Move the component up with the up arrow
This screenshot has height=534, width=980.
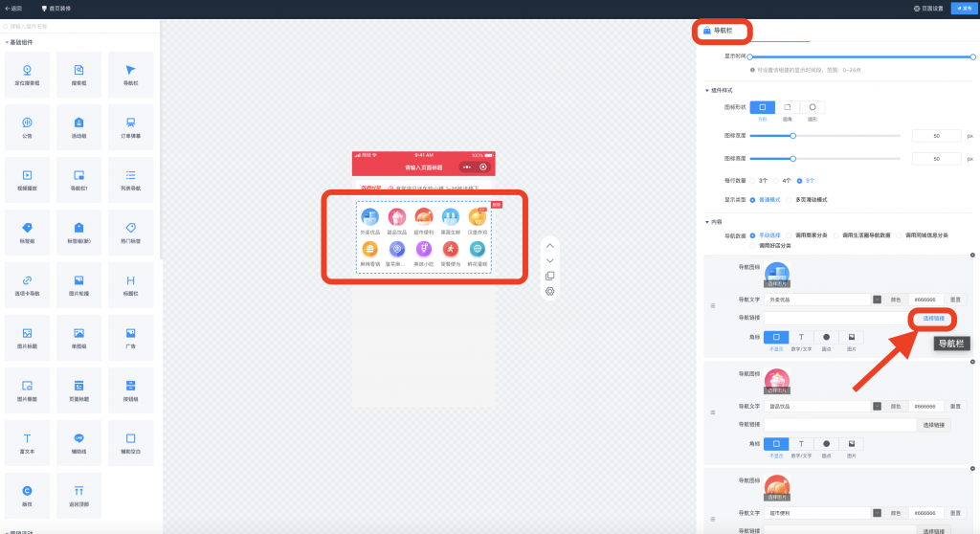(x=549, y=245)
